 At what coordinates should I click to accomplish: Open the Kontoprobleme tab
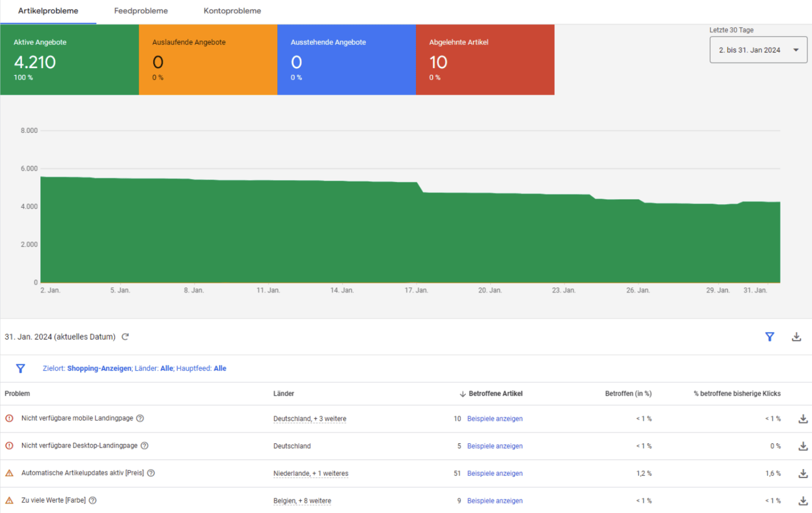click(232, 10)
